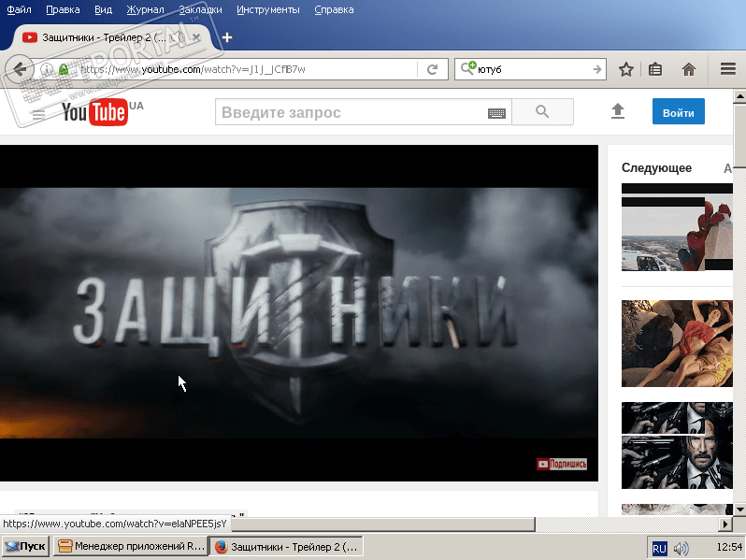Open the Закладки menu
Screen dimensions: 746x560
pos(200,9)
